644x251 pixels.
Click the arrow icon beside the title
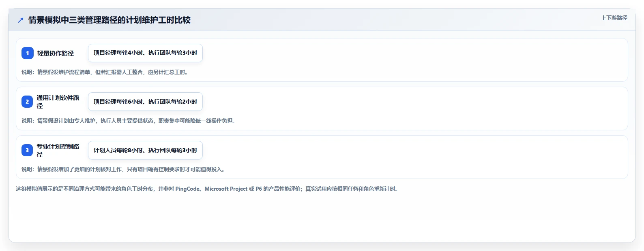tap(21, 20)
